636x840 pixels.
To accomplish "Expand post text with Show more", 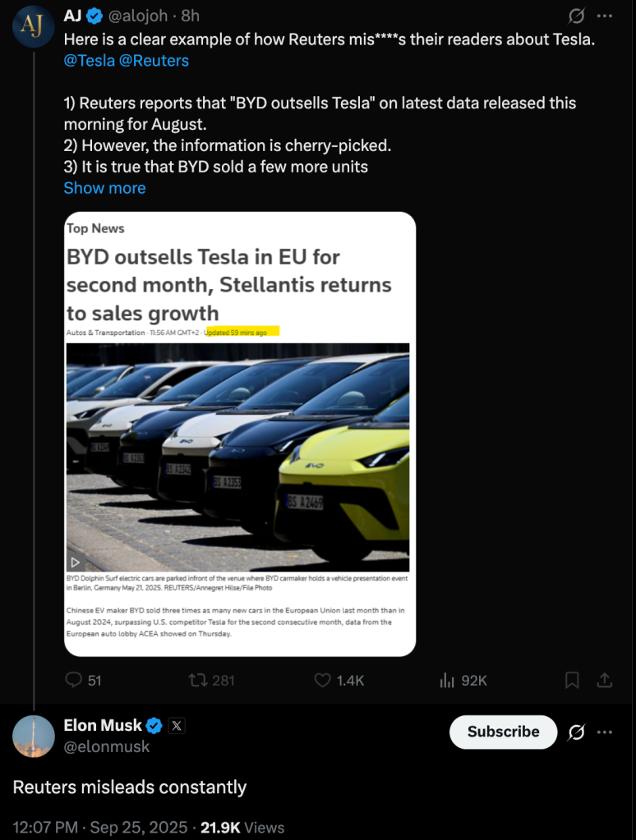I will 104,188.
